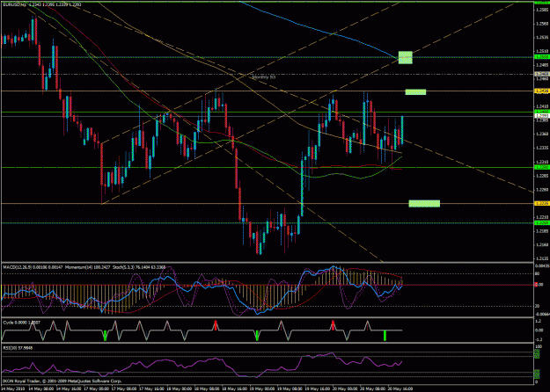
Task: Select green rectangle on the 1.2428 line
Action: click(415, 91)
